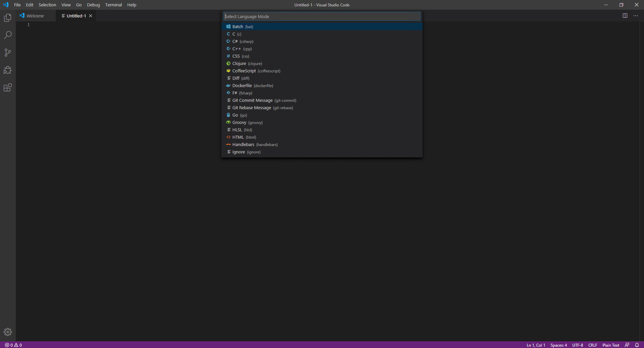Viewport: 644px width, 348px height.
Task: Open the Terminal menu
Action: (x=113, y=5)
